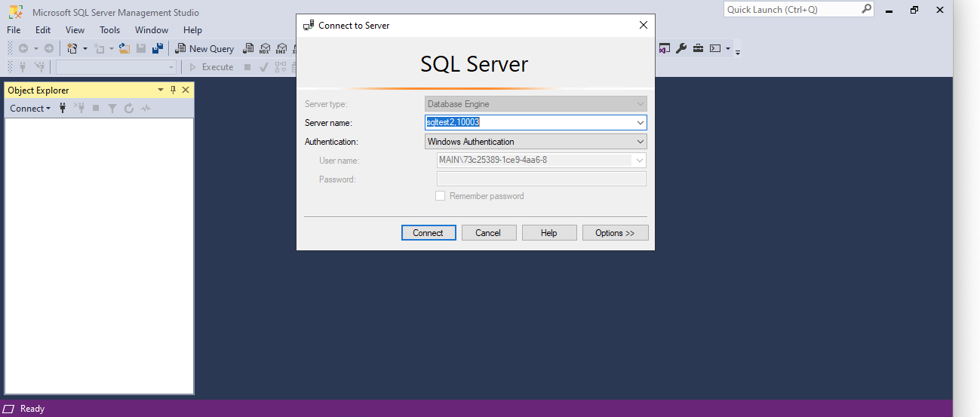Screen dimensions: 980x417
Task: Click the SQL editor change connection icon
Action: click(x=40, y=67)
